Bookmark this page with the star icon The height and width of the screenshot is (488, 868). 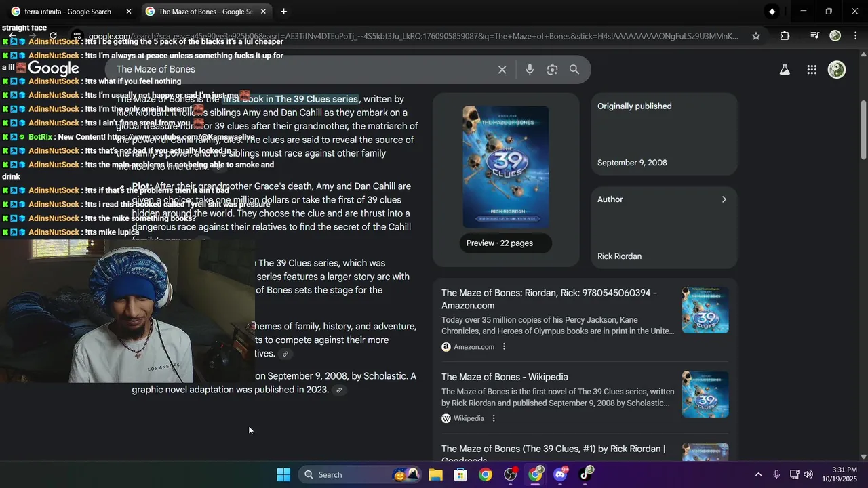coord(756,36)
